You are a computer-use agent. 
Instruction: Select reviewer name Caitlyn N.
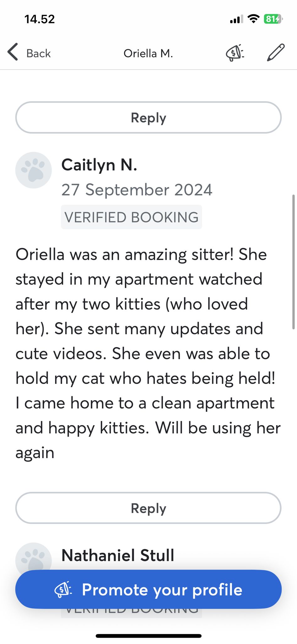pyautogui.click(x=99, y=165)
